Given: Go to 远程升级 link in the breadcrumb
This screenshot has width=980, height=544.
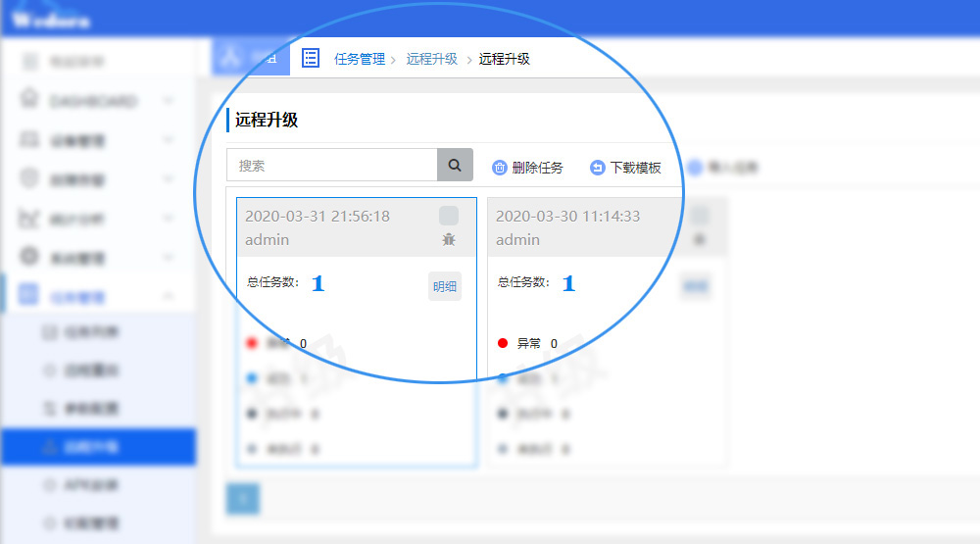Looking at the screenshot, I should (x=432, y=59).
